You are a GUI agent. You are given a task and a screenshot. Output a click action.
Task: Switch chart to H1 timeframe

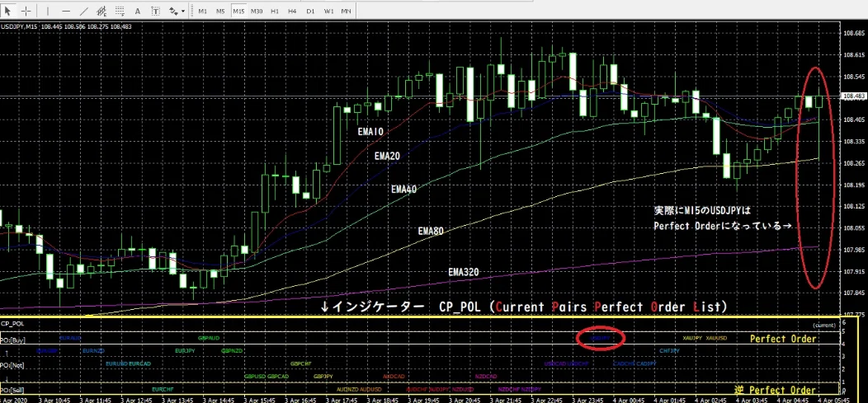coord(275,11)
